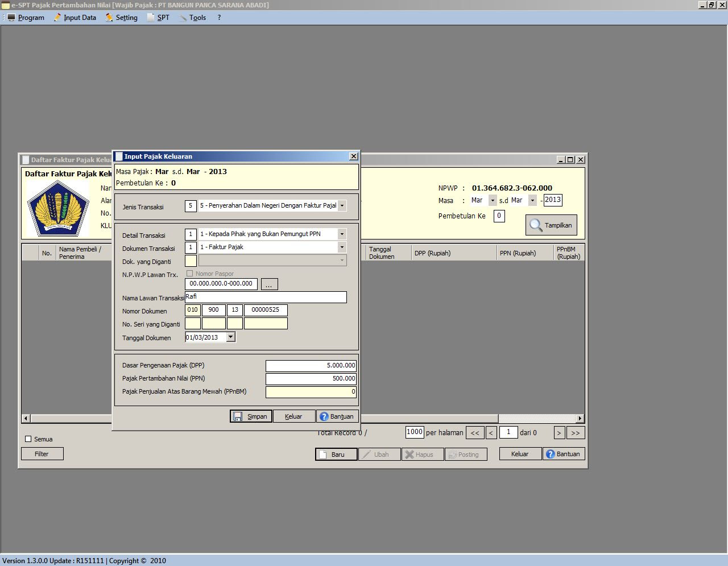Viewport: 728px width, 566px height.
Task: Click the Simpan save button
Action: point(251,416)
